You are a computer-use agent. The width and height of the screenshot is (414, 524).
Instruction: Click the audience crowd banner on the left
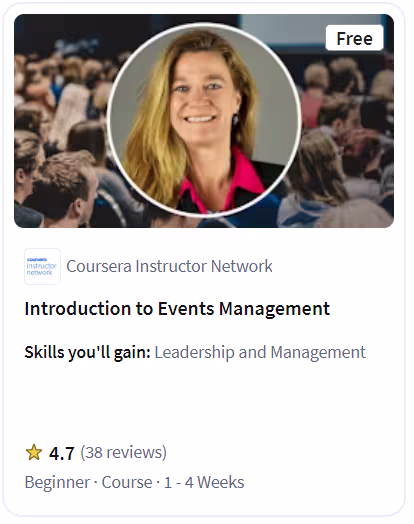point(60,134)
